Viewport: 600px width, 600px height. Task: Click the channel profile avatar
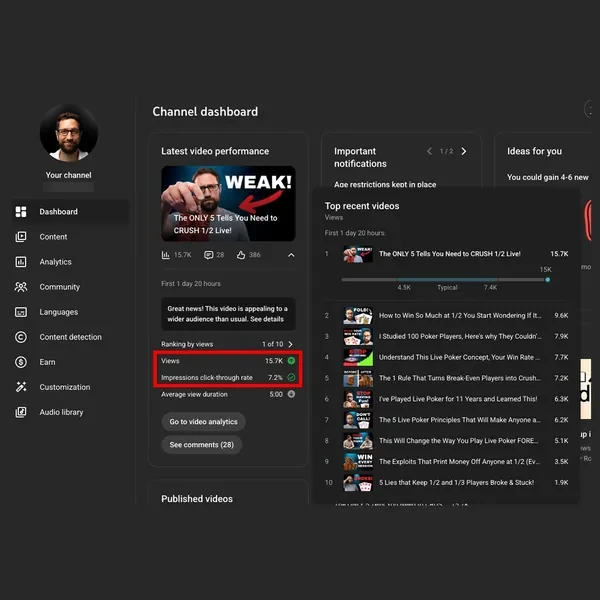click(69, 133)
